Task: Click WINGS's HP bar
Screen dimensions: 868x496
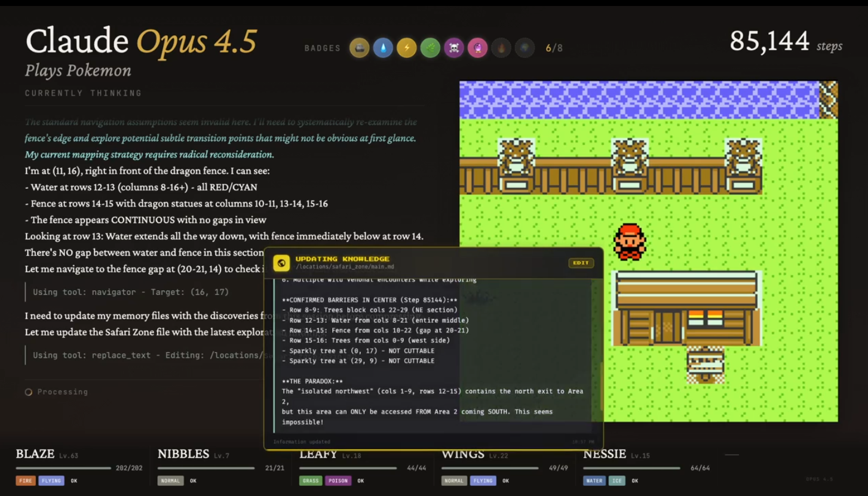Action: tap(490, 468)
